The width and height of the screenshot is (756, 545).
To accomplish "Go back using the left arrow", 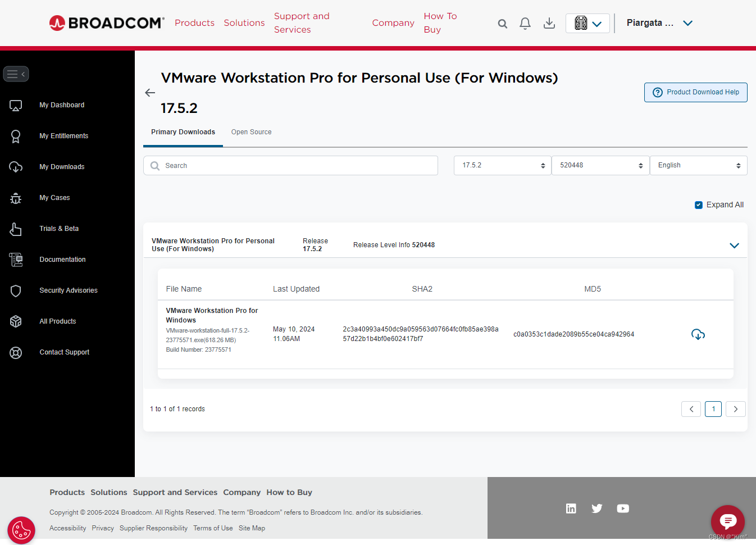I will [x=150, y=93].
